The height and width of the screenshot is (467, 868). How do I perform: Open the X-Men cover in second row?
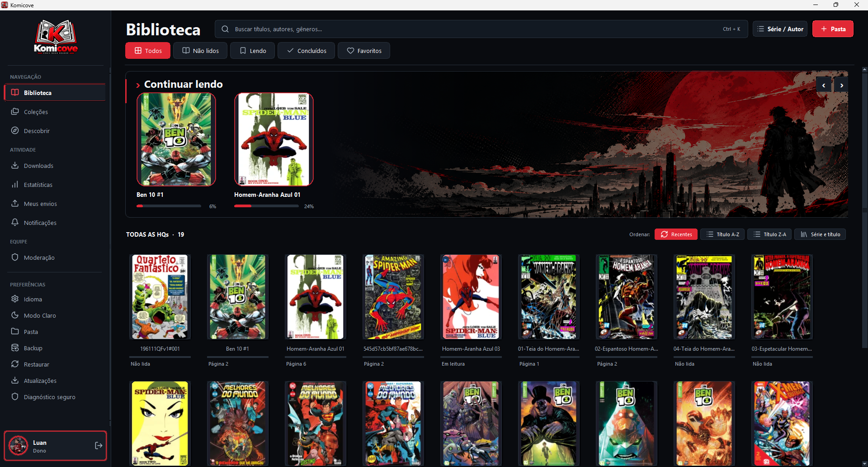coord(782,424)
